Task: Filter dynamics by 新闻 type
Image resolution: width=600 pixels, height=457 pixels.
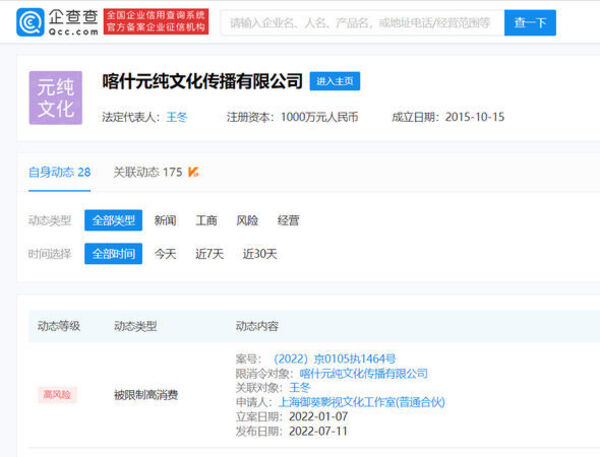Action: (165, 220)
